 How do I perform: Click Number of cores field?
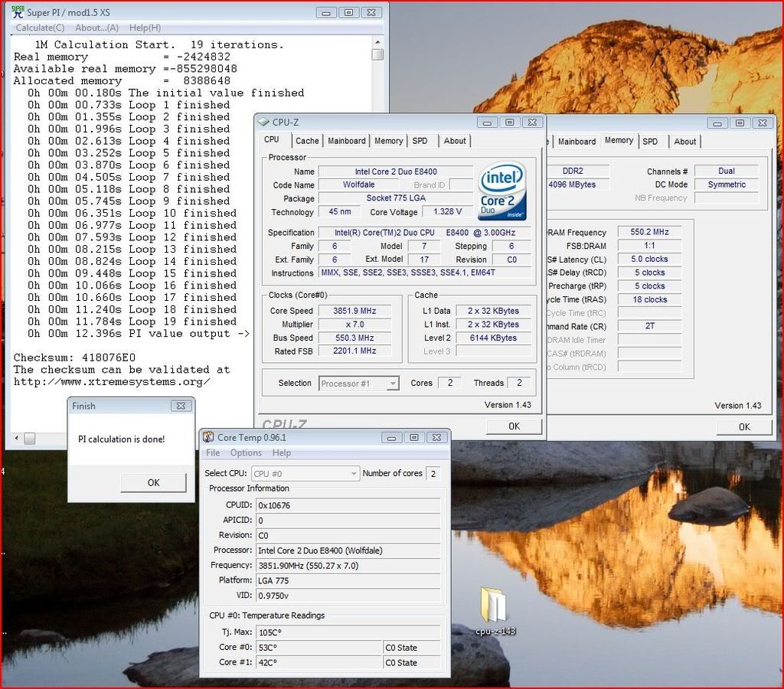433,473
